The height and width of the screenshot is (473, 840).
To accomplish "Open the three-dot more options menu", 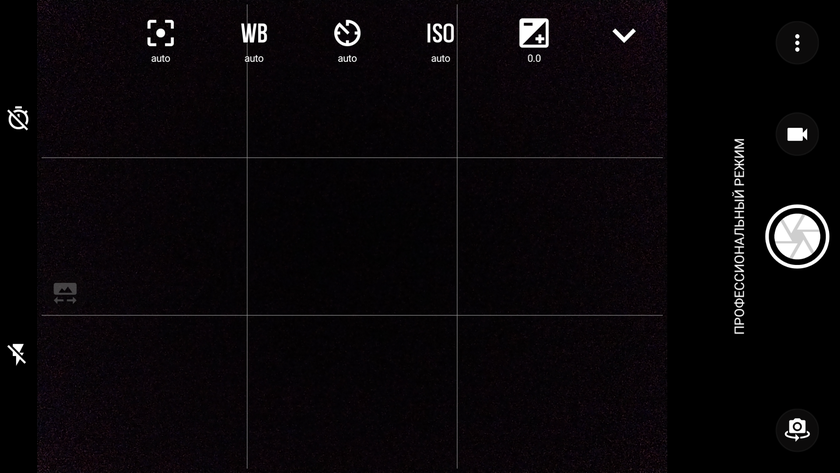I will click(x=797, y=43).
